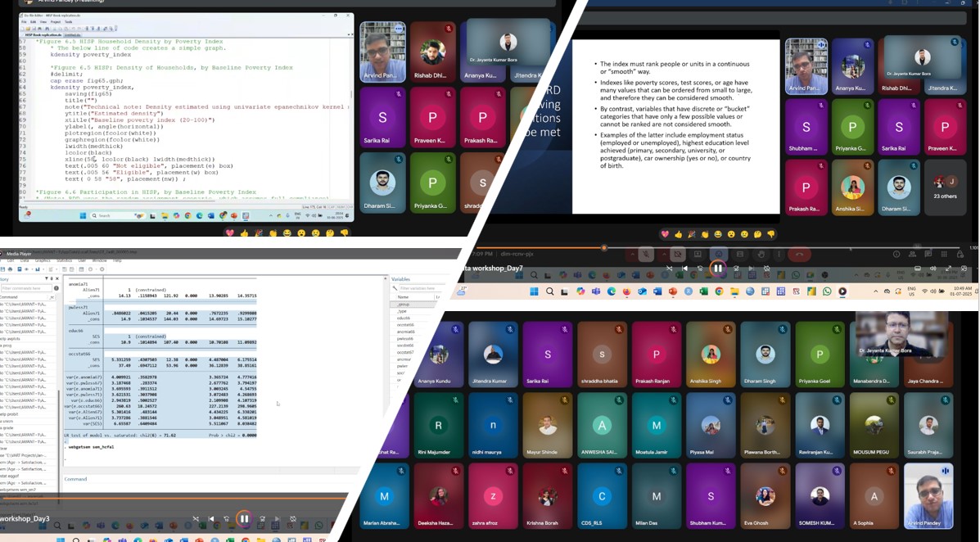980x542 pixels.
Task: Toggle shuffle in workshop_Day7 player
Action: [670, 269]
